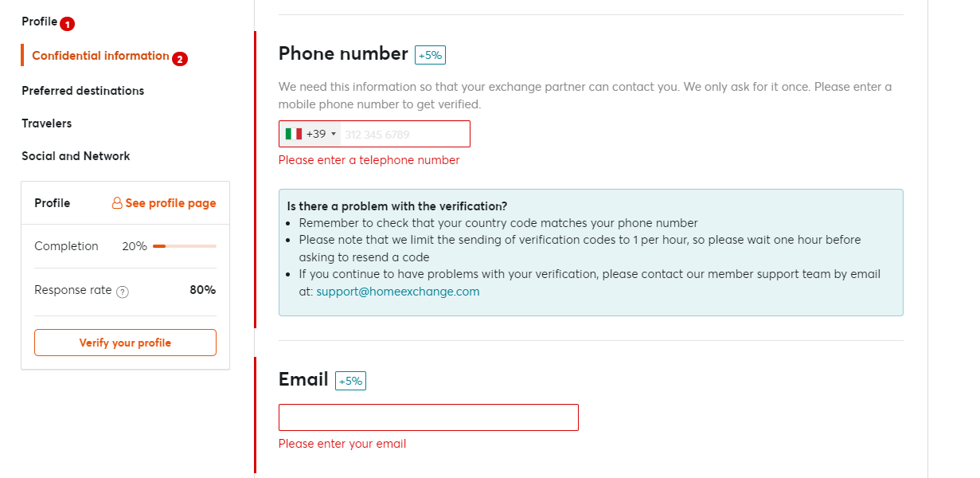The image size is (980, 478).
Task: Click into the Email input field
Action: click(428, 417)
